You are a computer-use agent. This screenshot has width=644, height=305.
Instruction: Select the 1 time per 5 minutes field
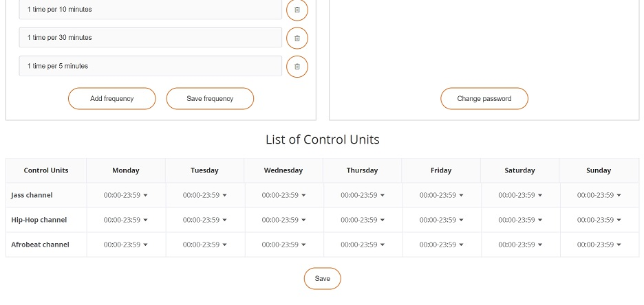click(150, 67)
